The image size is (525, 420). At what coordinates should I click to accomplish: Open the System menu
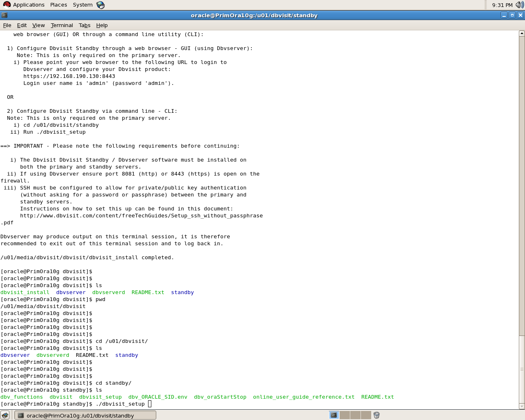click(82, 5)
